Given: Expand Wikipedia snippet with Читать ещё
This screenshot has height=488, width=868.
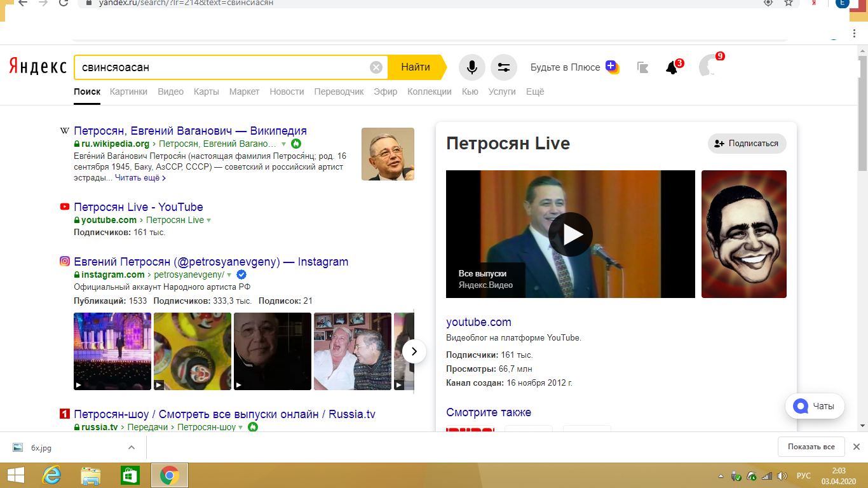Looking at the screenshot, I should click(140, 178).
